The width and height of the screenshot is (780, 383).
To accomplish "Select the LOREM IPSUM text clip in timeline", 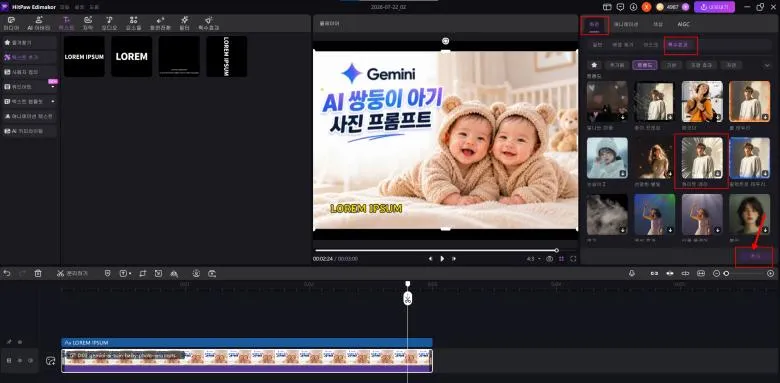I will point(246,343).
